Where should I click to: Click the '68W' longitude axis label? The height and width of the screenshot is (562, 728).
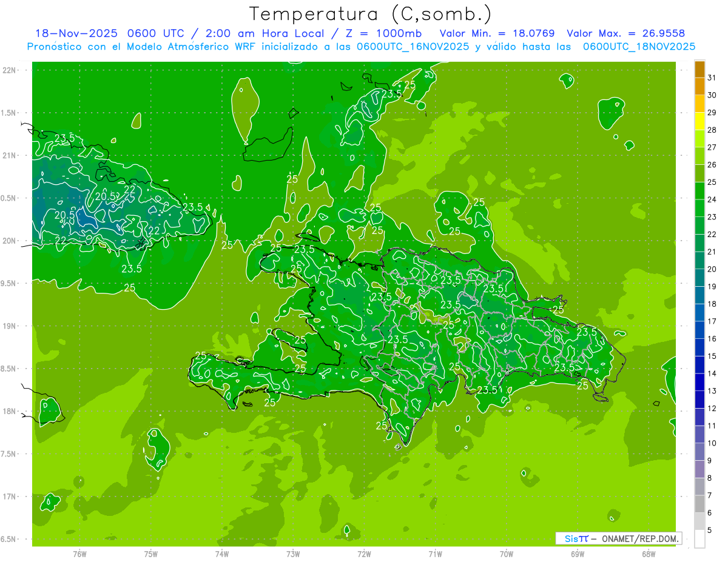pyautogui.click(x=649, y=554)
